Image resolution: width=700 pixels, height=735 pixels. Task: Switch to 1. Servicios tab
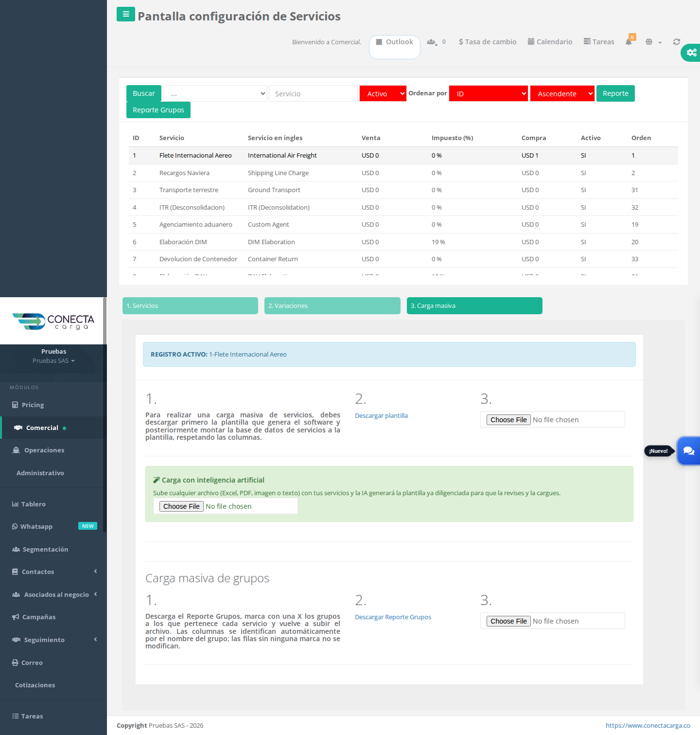point(190,305)
